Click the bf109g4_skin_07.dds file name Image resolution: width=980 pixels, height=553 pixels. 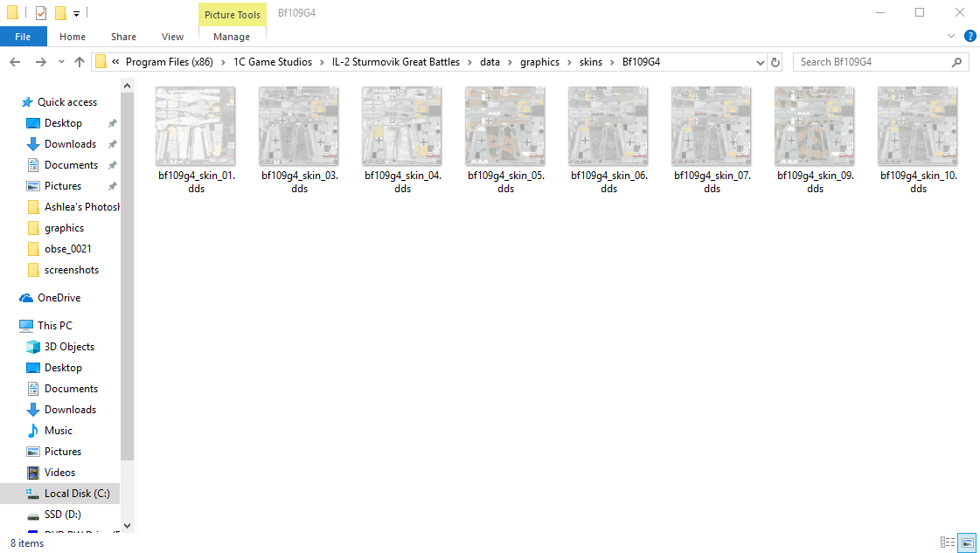point(712,182)
